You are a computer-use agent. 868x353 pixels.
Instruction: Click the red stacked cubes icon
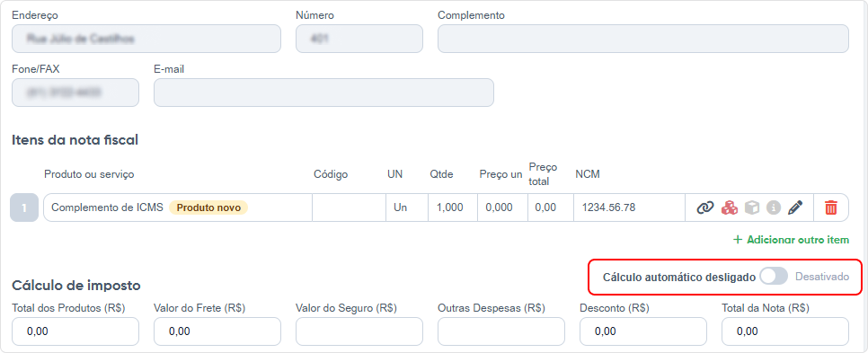730,207
